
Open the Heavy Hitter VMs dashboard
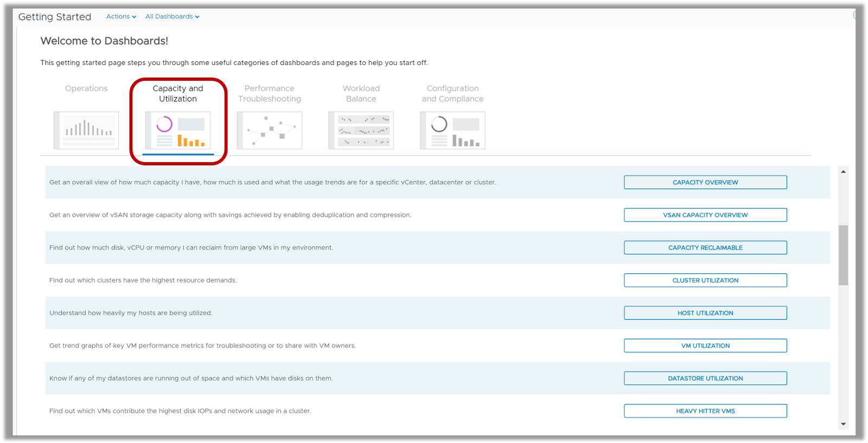705,411
